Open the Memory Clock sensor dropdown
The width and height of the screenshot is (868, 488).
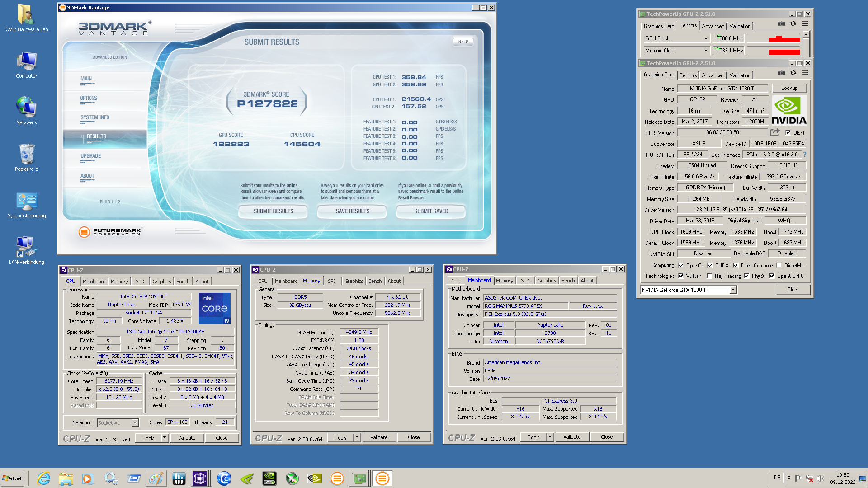click(x=705, y=51)
